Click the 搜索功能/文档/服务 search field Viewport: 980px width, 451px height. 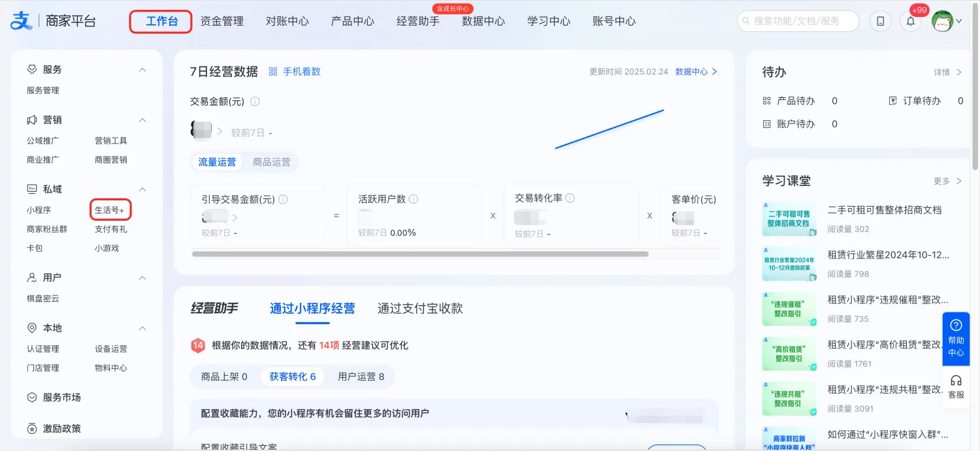click(798, 22)
